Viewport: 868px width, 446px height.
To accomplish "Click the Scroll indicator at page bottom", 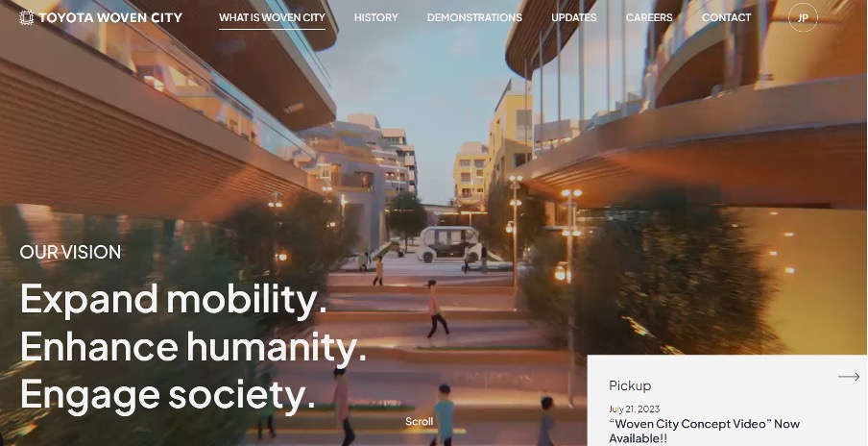I will tap(419, 422).
